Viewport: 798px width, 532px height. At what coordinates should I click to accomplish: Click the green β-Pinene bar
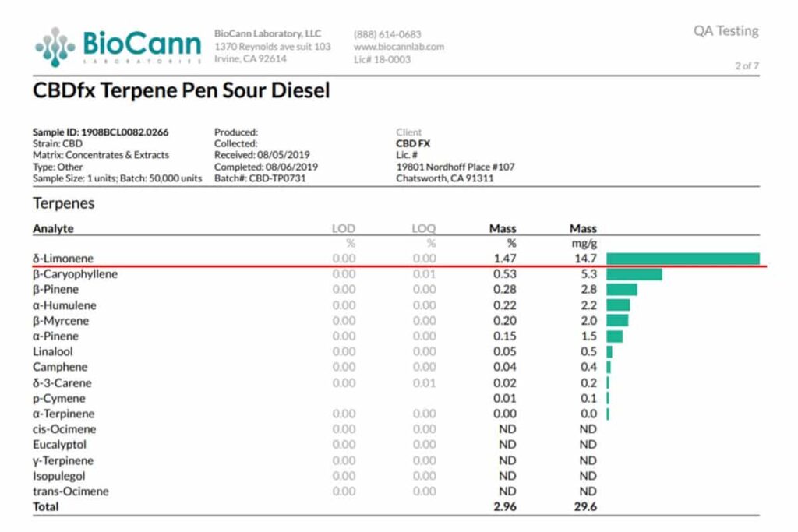pos(622,290)
